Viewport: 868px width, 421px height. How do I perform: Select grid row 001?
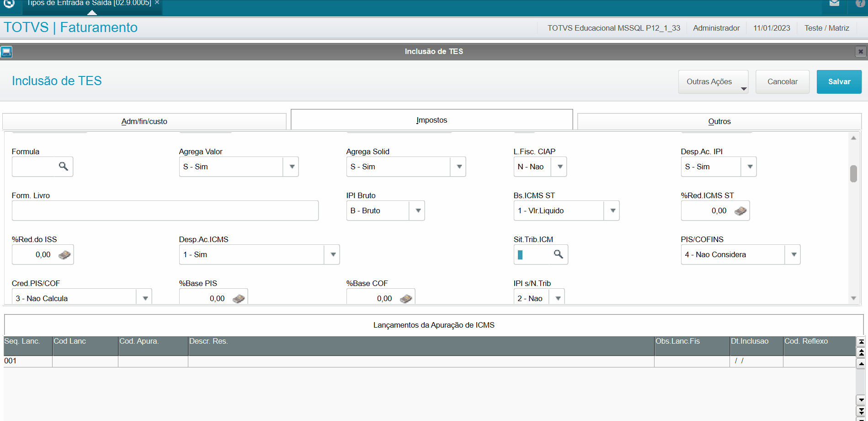point(430,361)
